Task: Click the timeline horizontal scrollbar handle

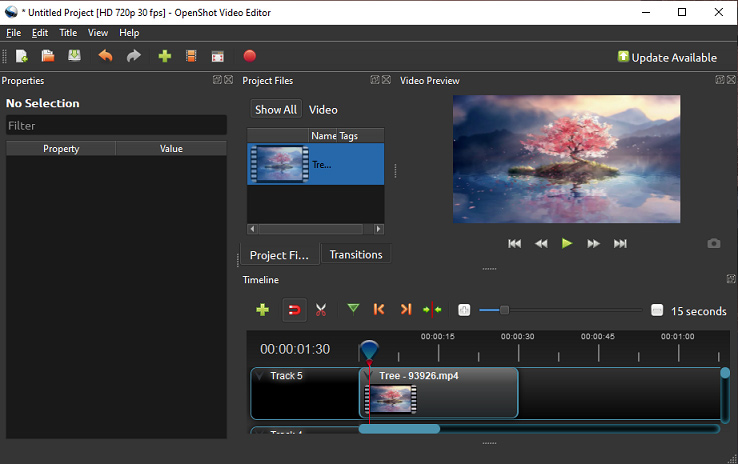Action: [x=399, y=429]
